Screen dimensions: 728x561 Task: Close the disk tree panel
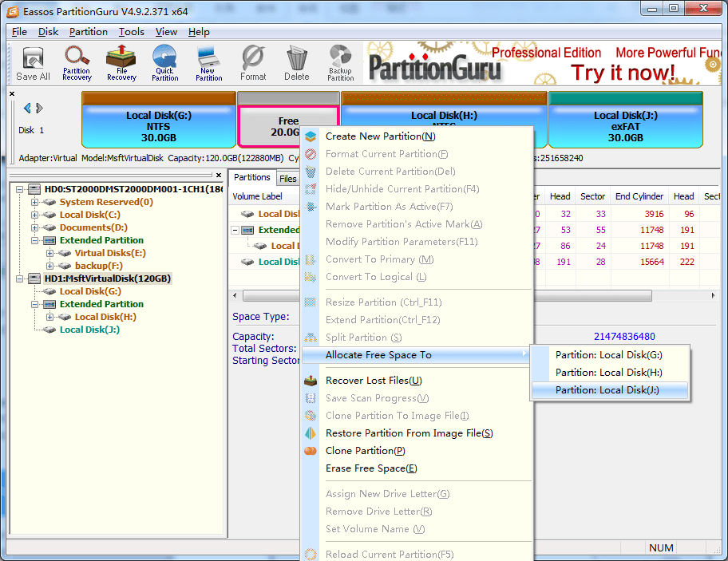coord(219,175)
